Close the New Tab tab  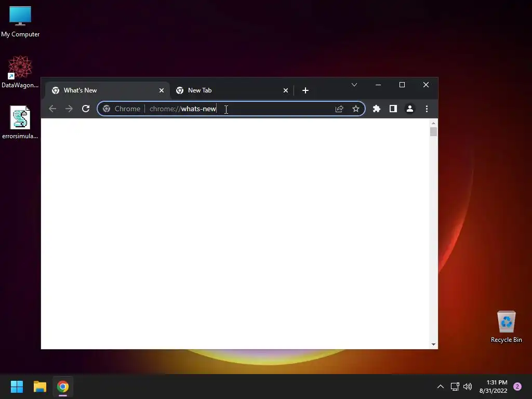click(x=286, y=90)
